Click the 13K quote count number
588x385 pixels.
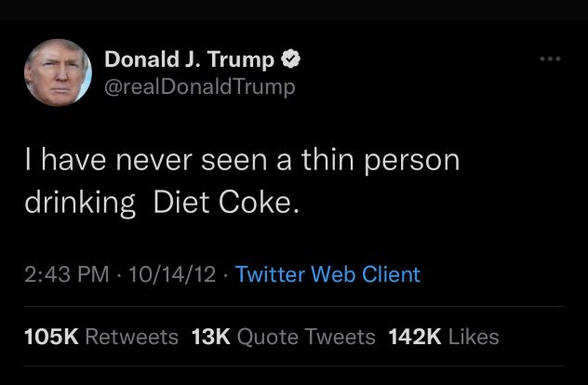[x=210, y=337]
